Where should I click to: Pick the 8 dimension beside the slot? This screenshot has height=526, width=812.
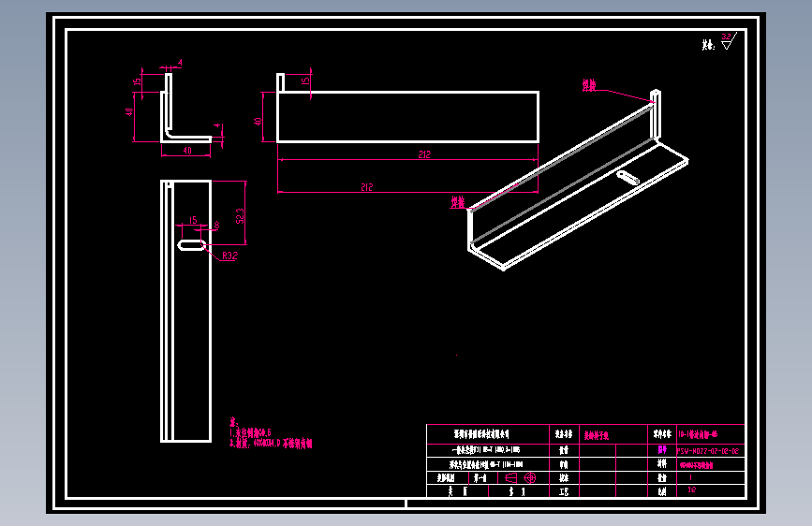pos(216,226)
